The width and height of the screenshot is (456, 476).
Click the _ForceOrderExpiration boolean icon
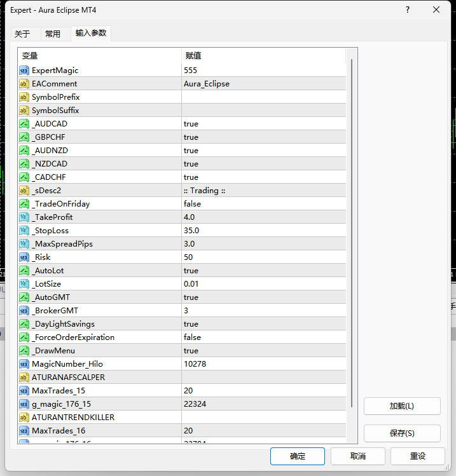pyautogui.click(x=24, y=337)
